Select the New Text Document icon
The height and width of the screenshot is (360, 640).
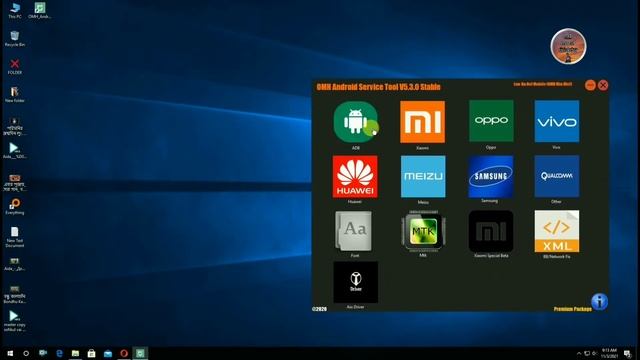(x=15, y=237)
